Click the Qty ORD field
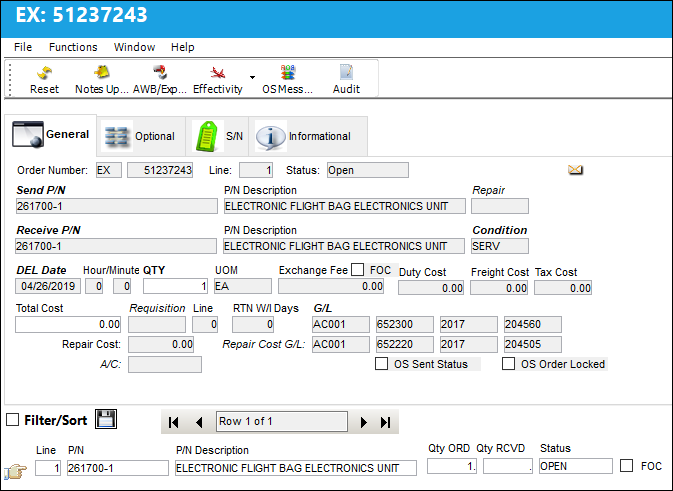The image size is (673, 491). click(452, 466)
